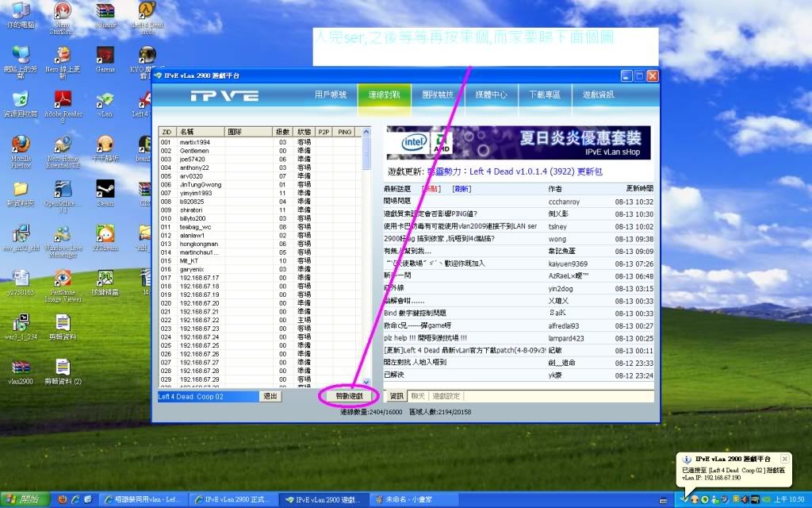Click the 啟動遊戲 launch game button

[x=349, y=396]
